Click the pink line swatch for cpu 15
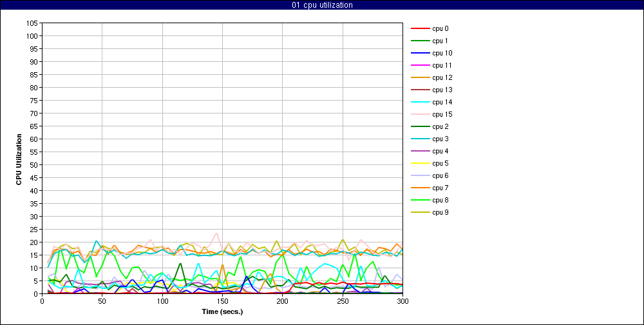This screenshot has width=644, height=325. (x=420, y=114)
